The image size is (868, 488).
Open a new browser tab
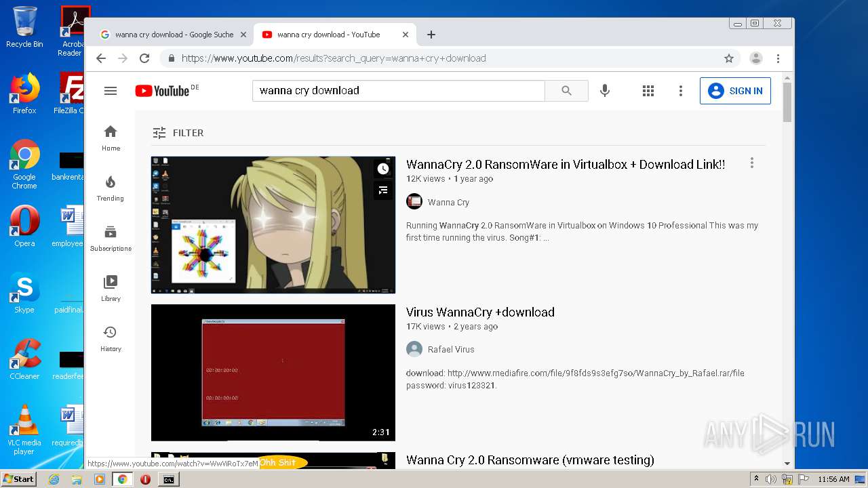(x=431, y=35)
